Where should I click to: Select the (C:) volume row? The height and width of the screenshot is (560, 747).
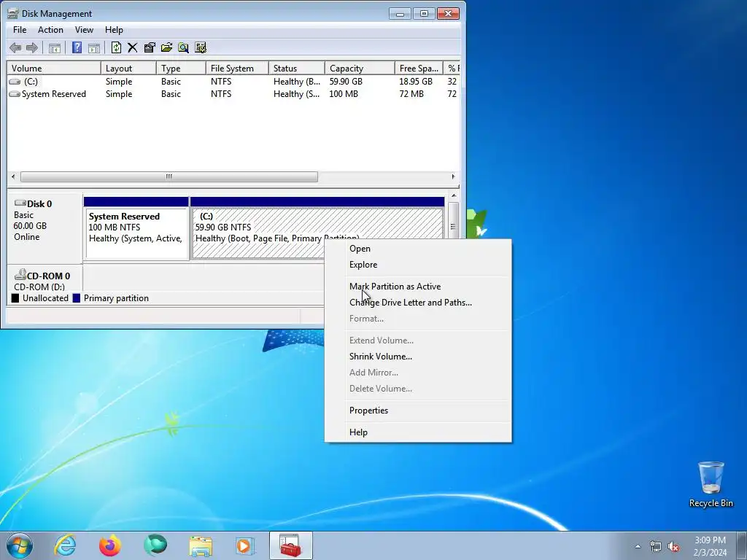click(233, 82)
